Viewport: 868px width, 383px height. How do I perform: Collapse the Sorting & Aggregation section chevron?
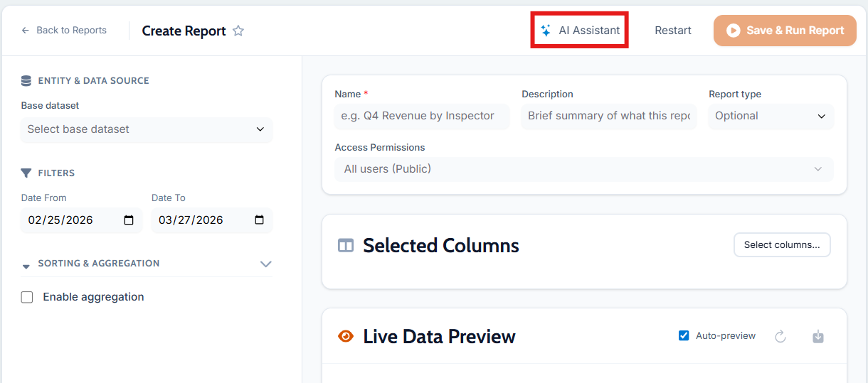(x=266, y=264)
